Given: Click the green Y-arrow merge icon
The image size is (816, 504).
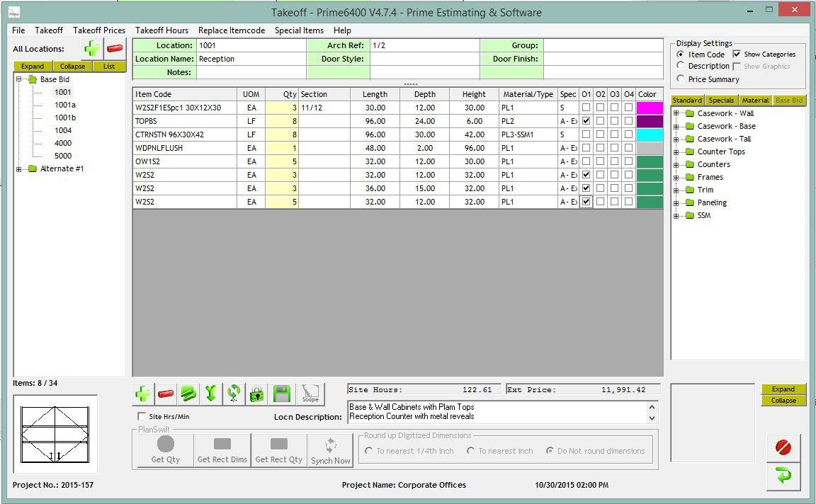Looking at the screenshot, I should pyautogui.click(x=211, y=394).
